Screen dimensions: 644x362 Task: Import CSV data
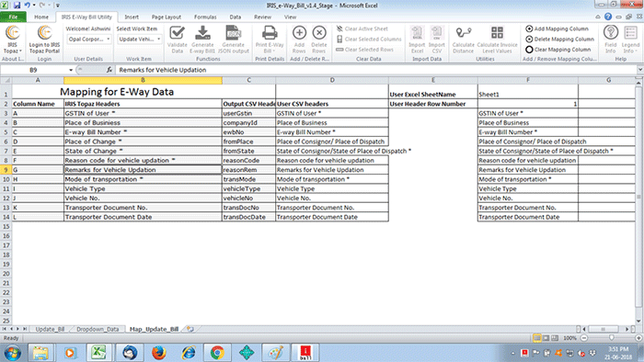[x=437, y=40]
